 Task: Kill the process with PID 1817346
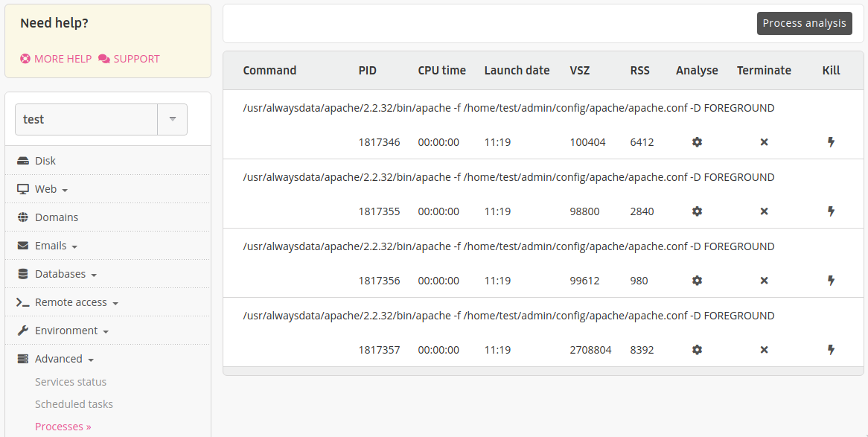click(x=831, y=141)
